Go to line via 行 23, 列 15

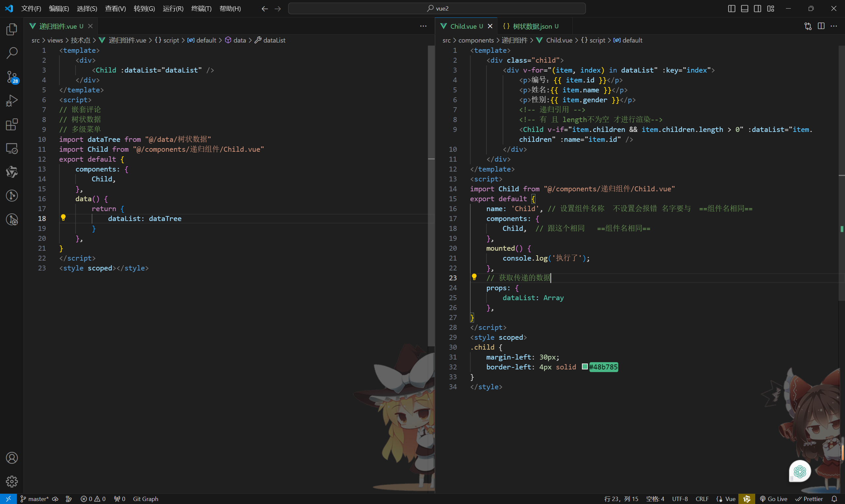(x=621, y=499)
